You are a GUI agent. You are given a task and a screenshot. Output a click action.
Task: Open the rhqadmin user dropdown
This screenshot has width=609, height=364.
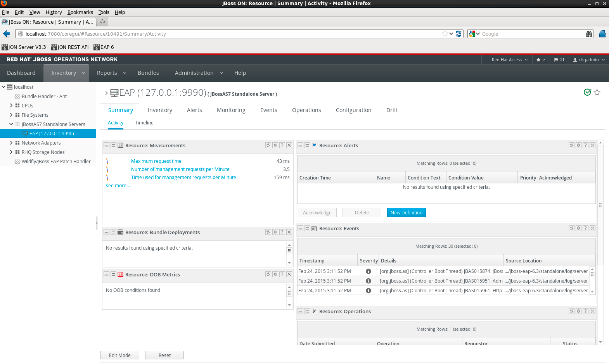coord(589,60)
